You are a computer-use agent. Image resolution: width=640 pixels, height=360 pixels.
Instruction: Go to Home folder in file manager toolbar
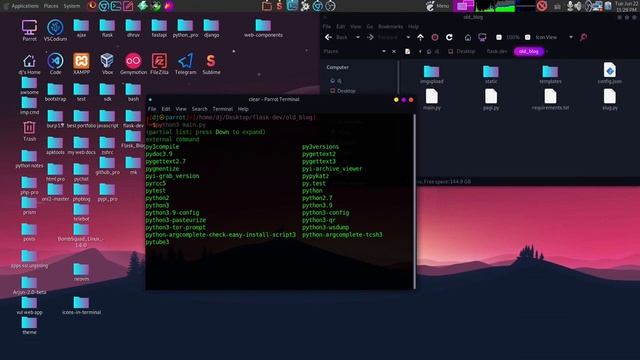(468, 37)
